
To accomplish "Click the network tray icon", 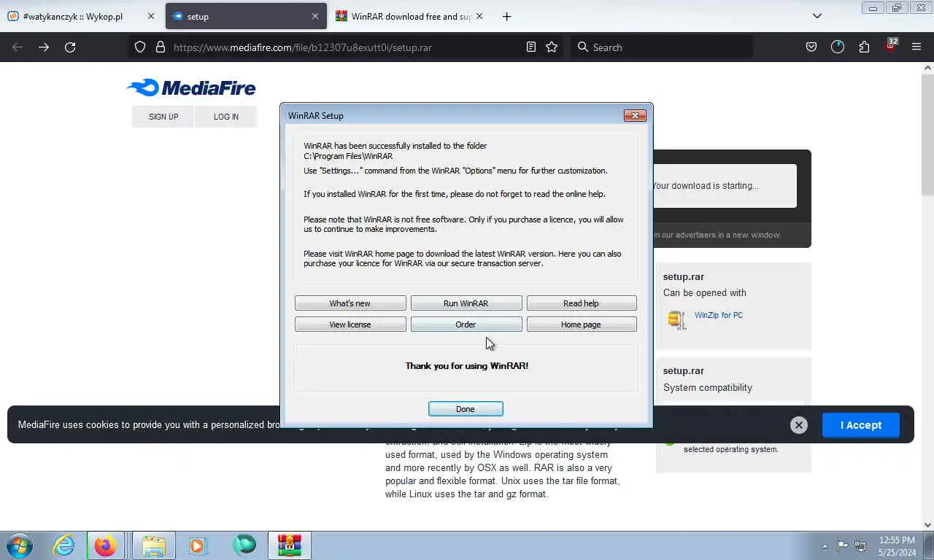I will click(x=861, y=545).
